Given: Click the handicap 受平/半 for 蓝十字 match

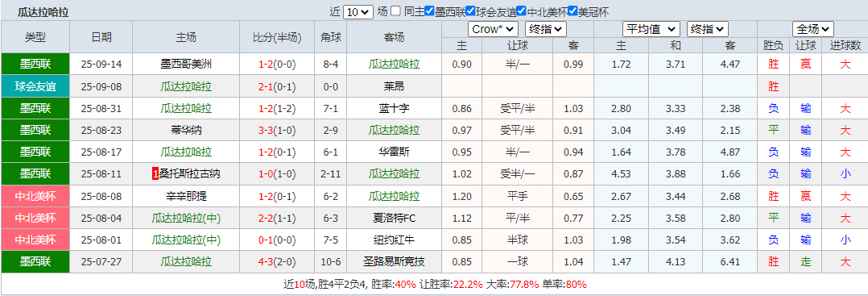Looking at the screenshot, I should [517, 108].
